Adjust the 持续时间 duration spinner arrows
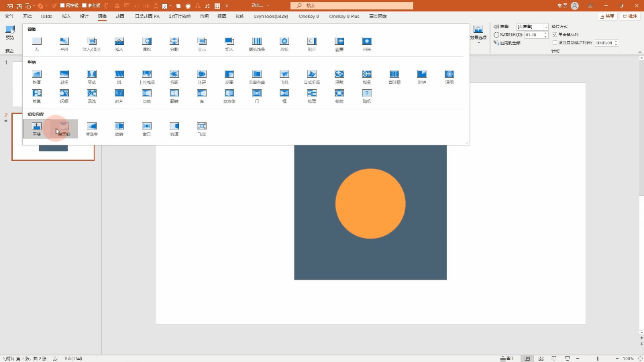 click(x=545, y=35)
